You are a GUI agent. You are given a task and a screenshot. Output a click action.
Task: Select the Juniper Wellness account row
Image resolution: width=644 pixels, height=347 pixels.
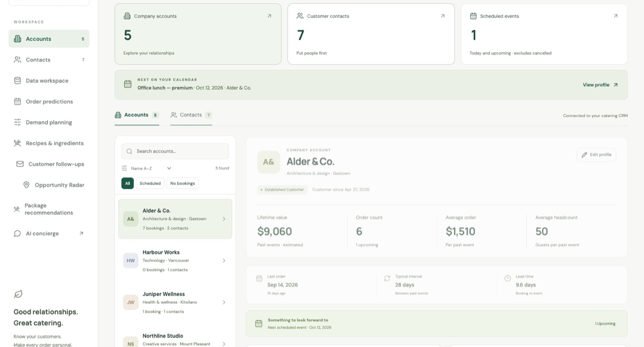coord(175,302)
